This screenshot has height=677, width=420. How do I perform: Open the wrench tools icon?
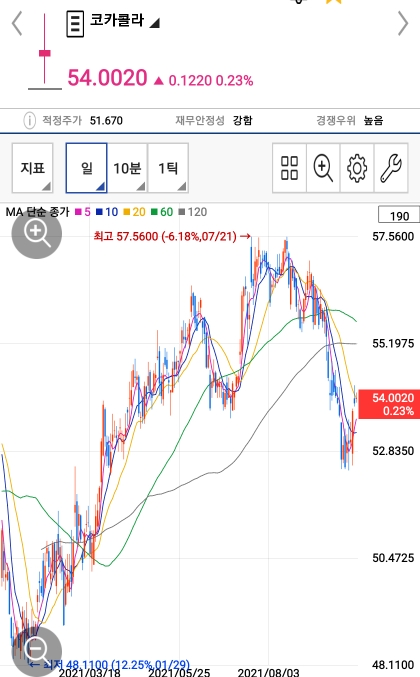[x=391, y=168]
